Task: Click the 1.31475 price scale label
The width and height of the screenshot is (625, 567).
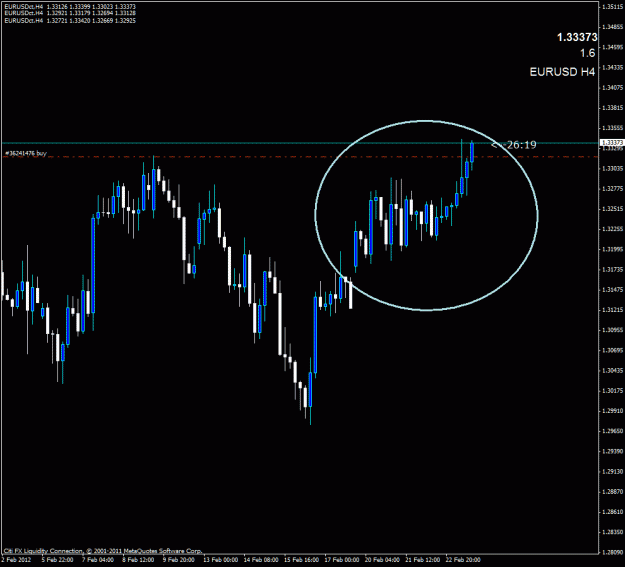Action: [x=613, y=289]
